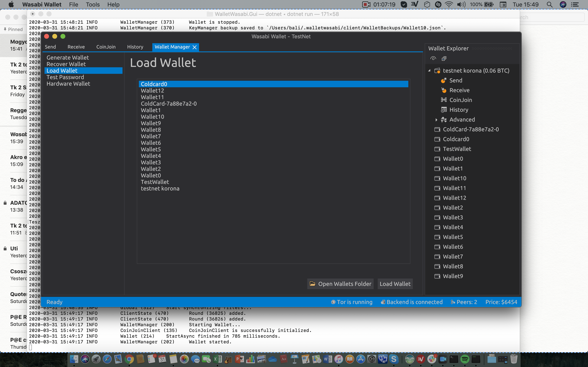This screenshot has height=367, width=588.
Task: Click the Tor globe icon in status bar
Action: click(333, 302)
